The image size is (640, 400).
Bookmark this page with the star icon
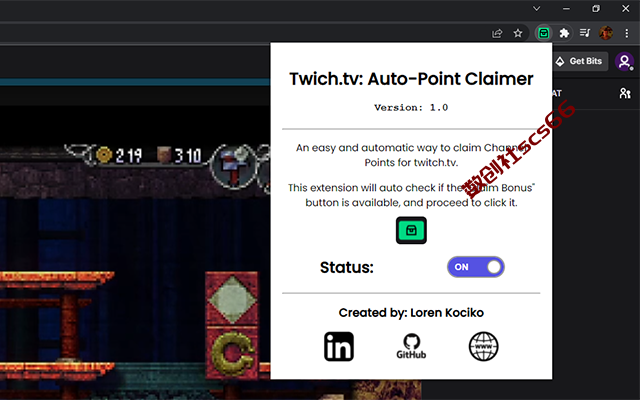518,33
